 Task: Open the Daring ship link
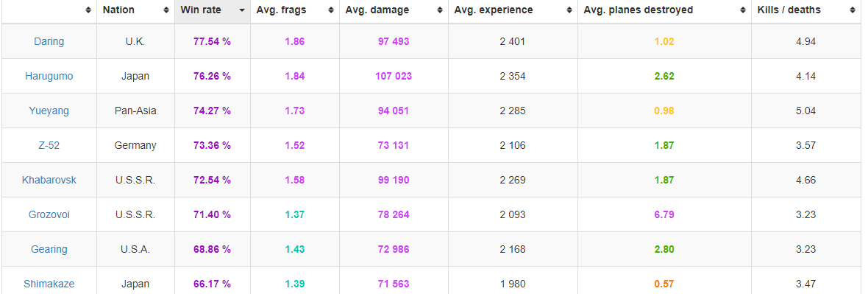point(49,41)
